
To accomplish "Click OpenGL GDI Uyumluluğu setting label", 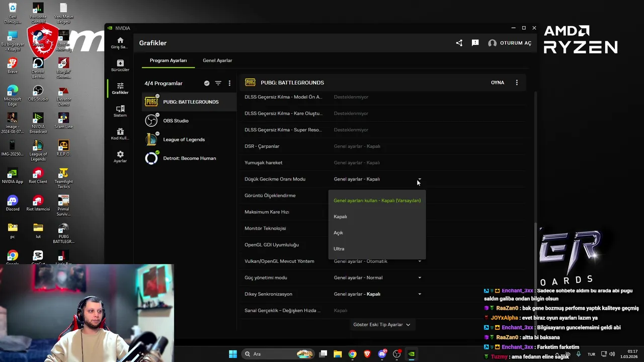I will coord(272,245).
